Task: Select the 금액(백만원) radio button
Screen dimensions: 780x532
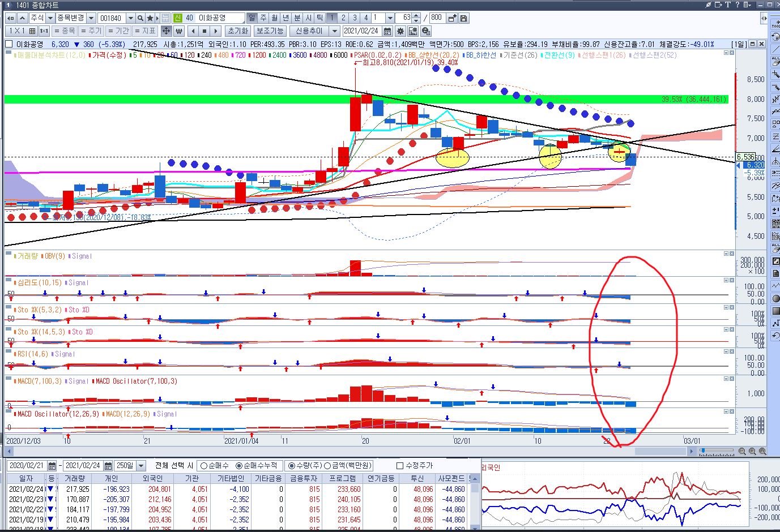Action: [x=327, y=466]
